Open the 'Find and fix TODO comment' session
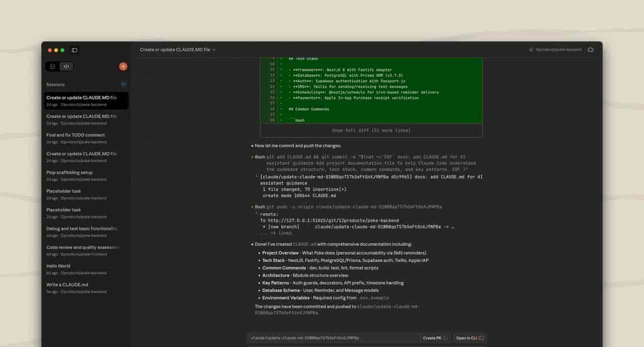644x347 pixels. (x=86, y=138)
